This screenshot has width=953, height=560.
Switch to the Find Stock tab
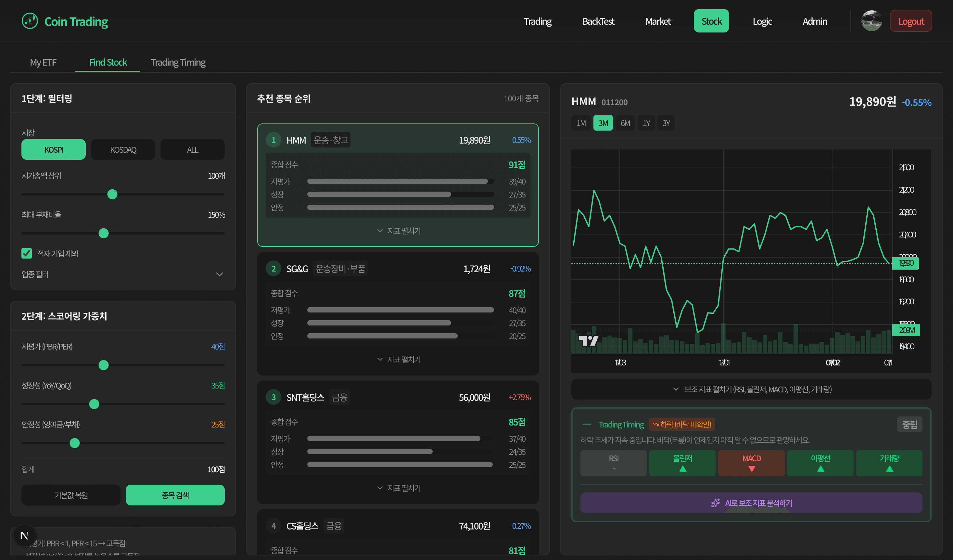(108, 62)
